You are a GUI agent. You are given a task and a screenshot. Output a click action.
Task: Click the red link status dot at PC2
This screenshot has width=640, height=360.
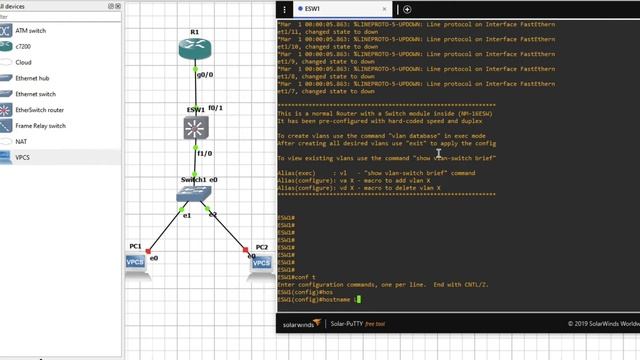point(245,249)
